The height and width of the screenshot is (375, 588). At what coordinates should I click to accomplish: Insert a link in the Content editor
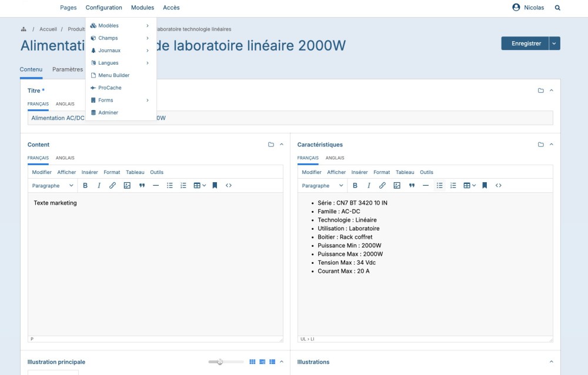tap(113, 186)
